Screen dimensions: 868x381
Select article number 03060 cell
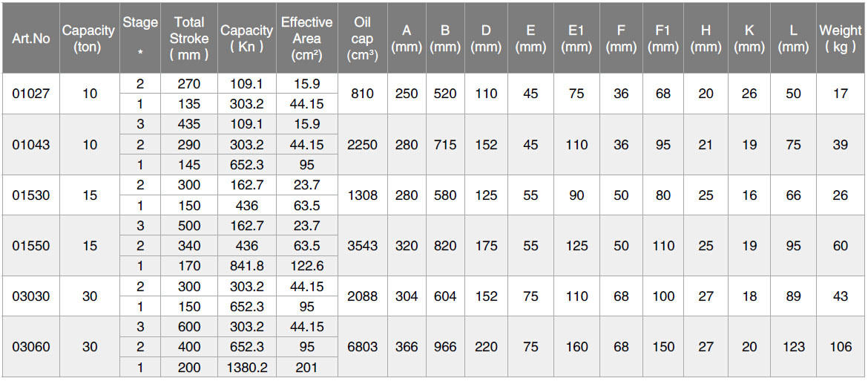31,347
